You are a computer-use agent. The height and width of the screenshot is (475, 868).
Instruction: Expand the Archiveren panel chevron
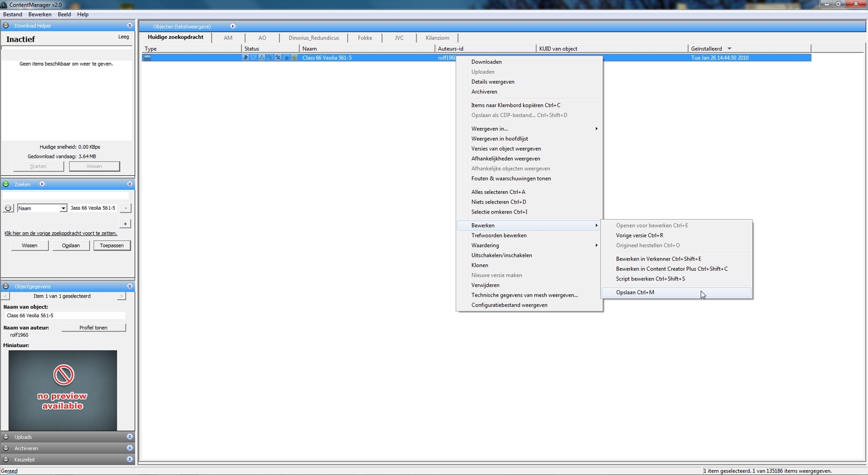[130, 448]
